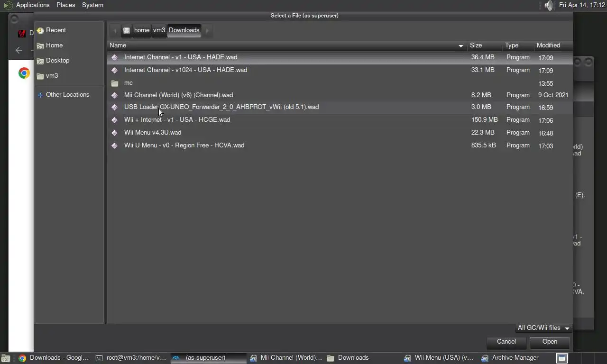Screen dimensions: 607x364
Task: Select USB Loader GX-UNEO Forwarder wad file
Action: (x=340, y=107)
